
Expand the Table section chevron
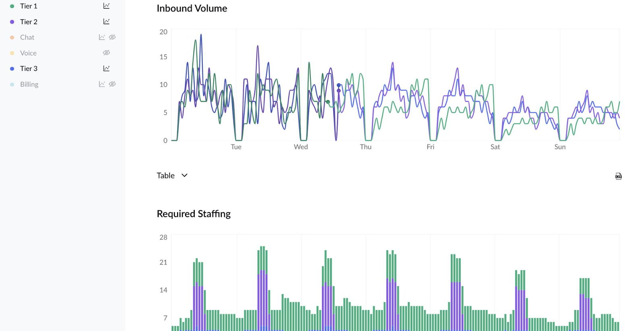184,176
